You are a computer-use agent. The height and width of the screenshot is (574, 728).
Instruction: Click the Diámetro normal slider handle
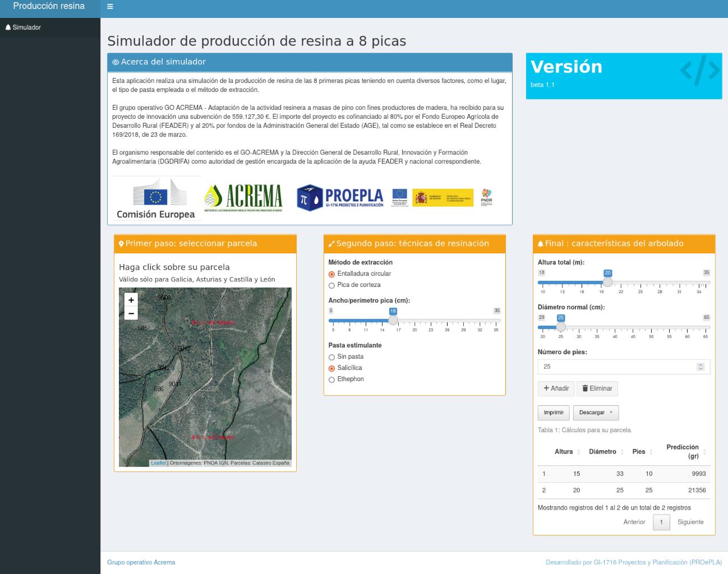pyautogui.click(x=561, y=327)
